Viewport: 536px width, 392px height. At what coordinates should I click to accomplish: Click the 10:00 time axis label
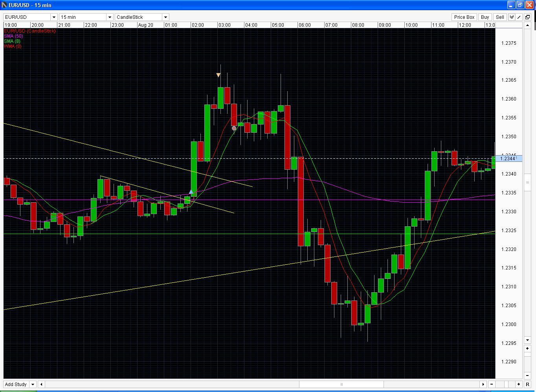pyautogui.click(x=411, y=25)
